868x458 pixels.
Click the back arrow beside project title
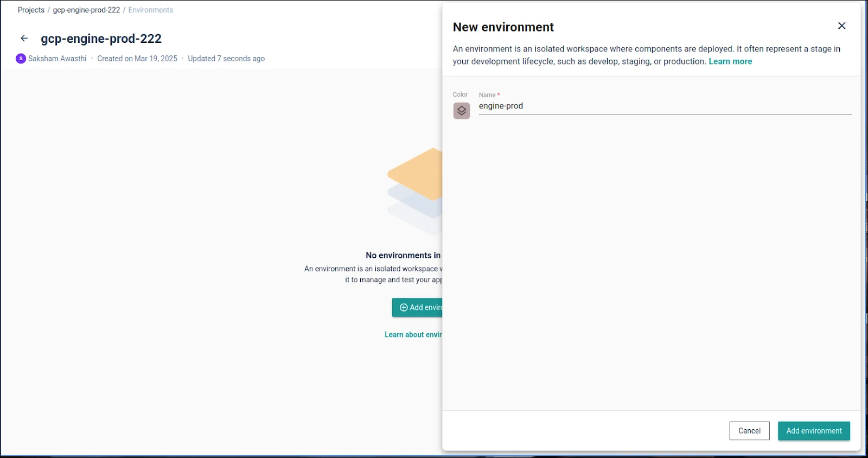coord(24,39)
